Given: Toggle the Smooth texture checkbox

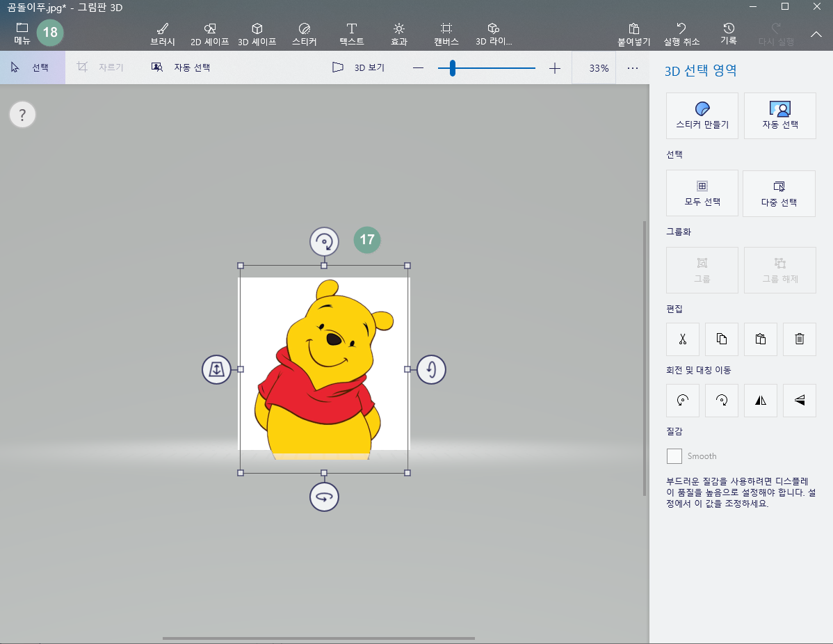Looking at the screenshot, I should (674, 456).
